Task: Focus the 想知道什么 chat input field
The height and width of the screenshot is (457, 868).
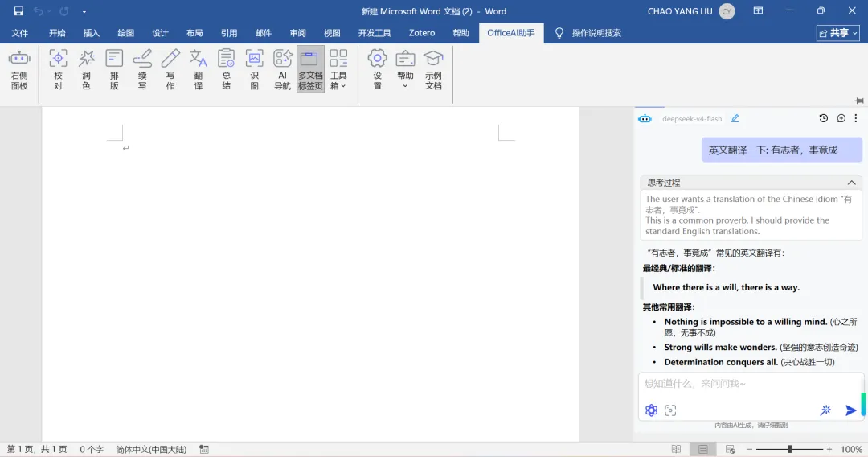Action: pyautogui.click(x=750, y=383)
